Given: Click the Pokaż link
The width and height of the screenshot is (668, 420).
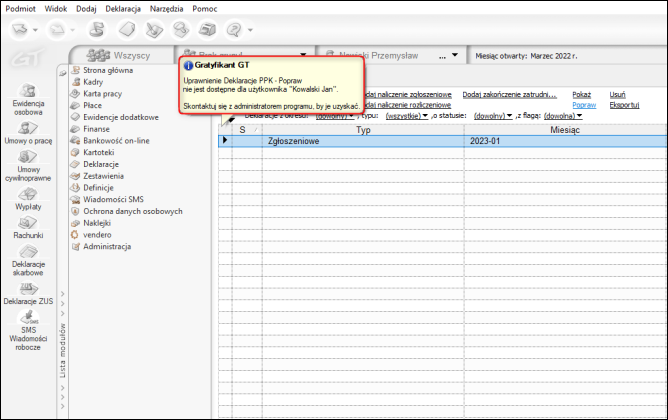Looking at the screenshot, I should [x=582, y=95].
